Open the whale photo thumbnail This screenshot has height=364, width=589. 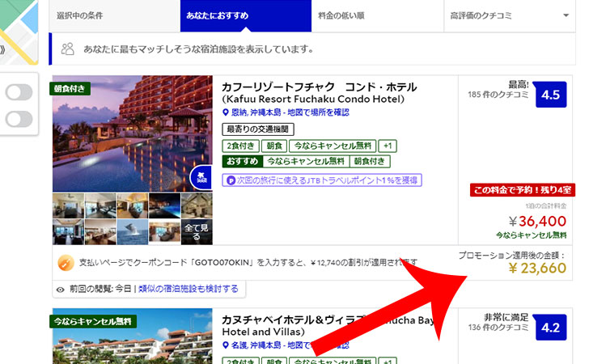133,232
